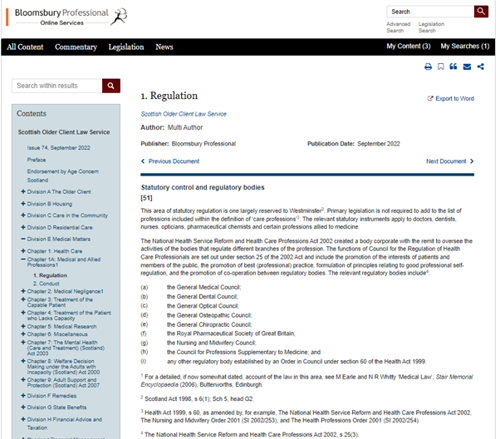
Task: Click Export to Word icon link
Action: 451,99
